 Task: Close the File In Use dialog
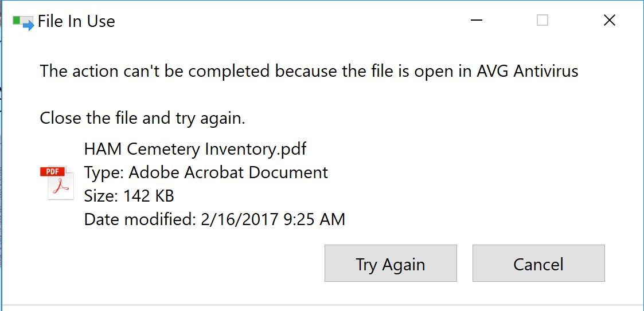[x=610, y=21]
